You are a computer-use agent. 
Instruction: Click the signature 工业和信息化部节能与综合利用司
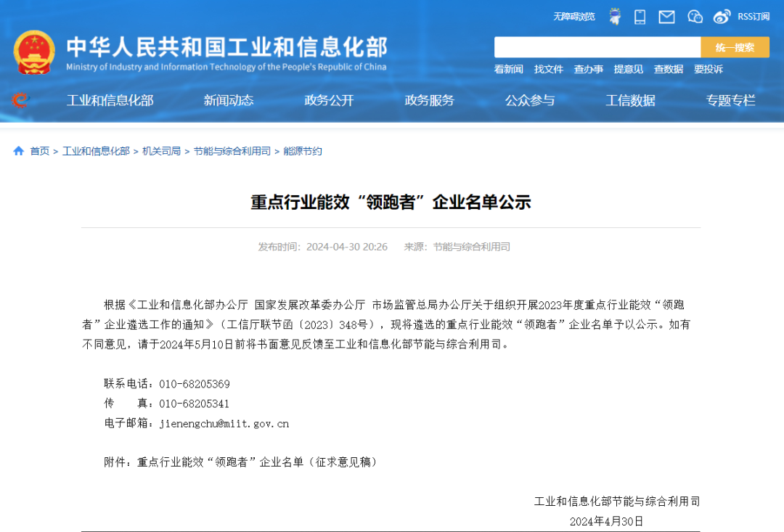coord(617,502)
